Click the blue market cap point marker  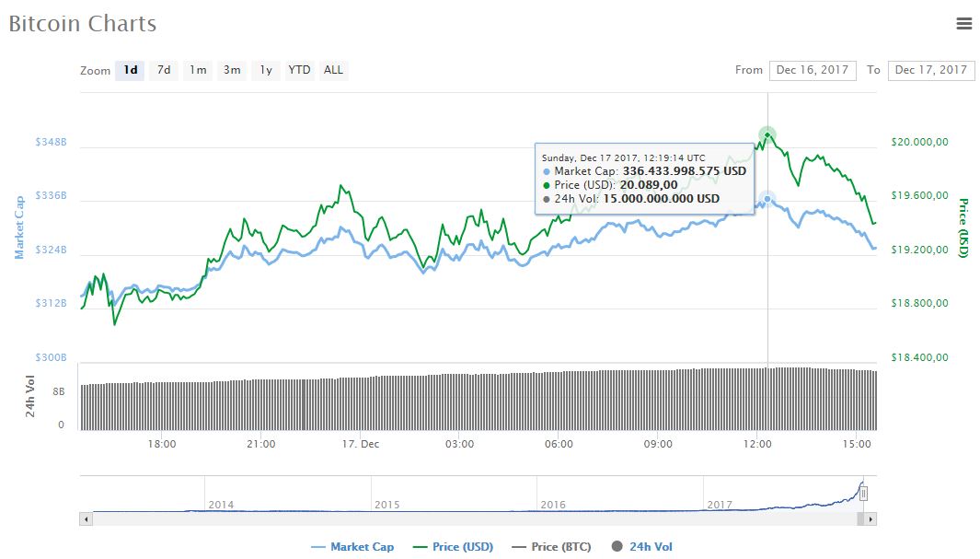pos(767,199)
